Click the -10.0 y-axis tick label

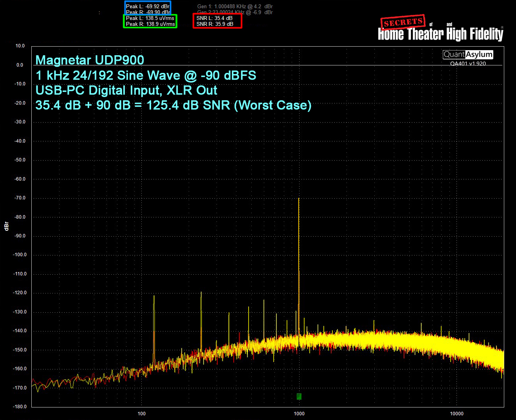(20, 84)
